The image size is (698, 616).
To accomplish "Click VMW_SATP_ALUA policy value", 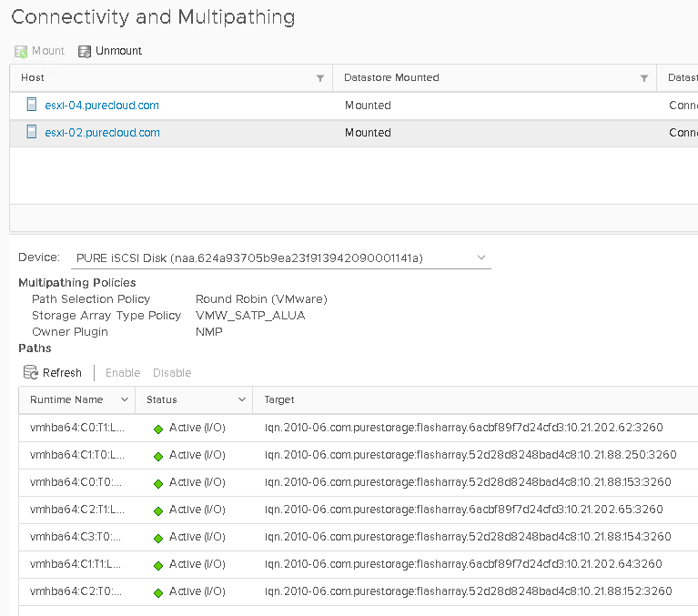I will pos(250,316).
